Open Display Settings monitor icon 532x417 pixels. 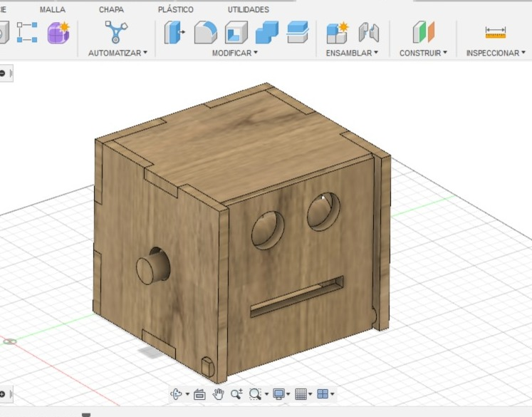point(279,394)
